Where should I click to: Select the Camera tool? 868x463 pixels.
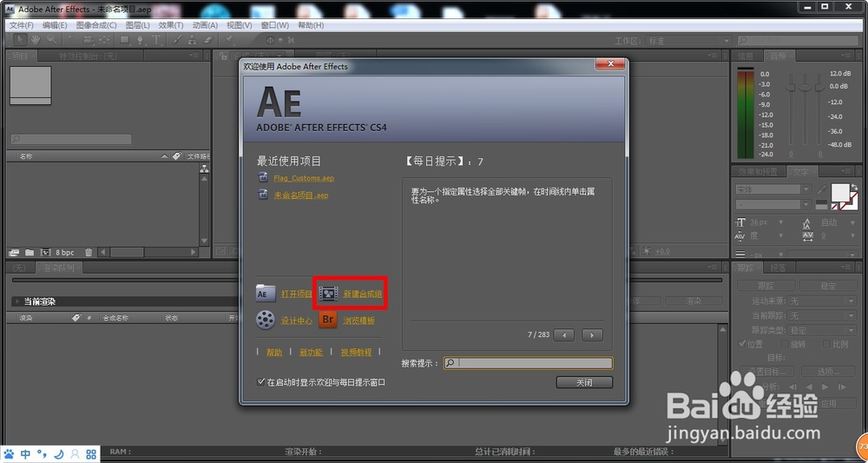tap(88, 40)
